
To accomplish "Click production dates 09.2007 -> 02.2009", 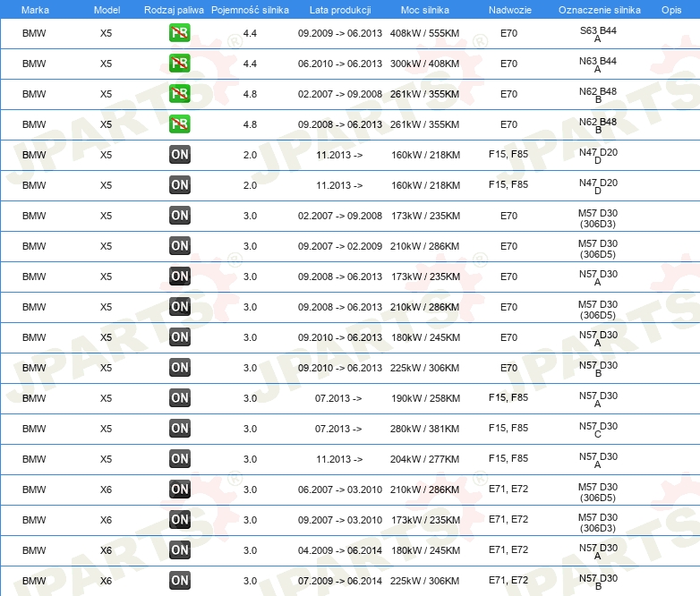I will click(340, 246).
